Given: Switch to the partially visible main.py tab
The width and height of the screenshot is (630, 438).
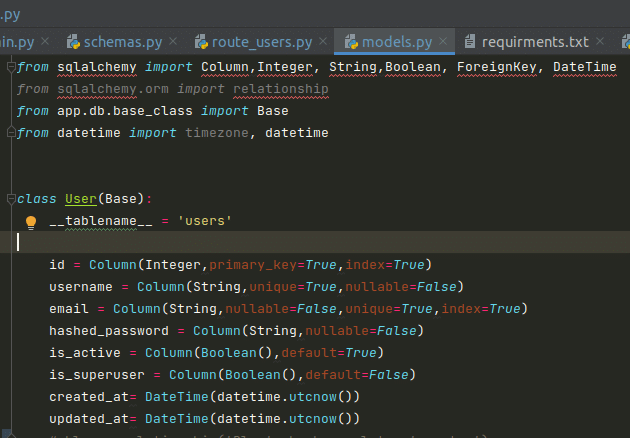Looking at the screenshot, I should [18, 42].
